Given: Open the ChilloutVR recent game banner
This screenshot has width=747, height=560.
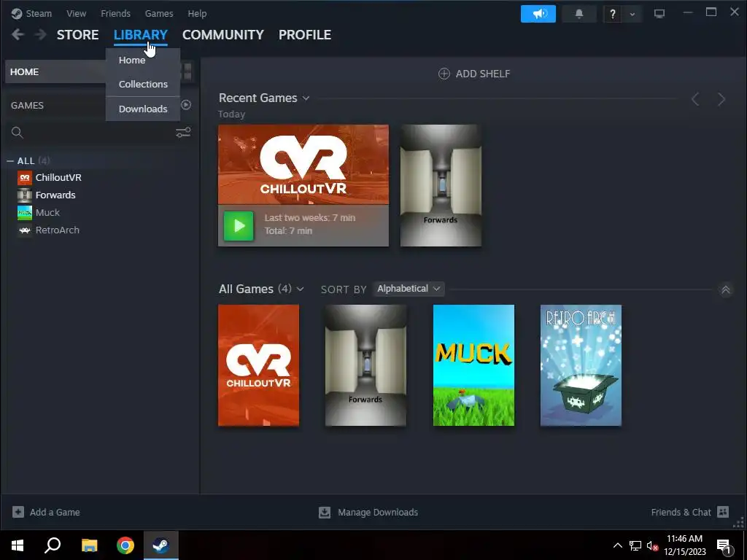Looking at the screenshot, I should coord(303,165).
